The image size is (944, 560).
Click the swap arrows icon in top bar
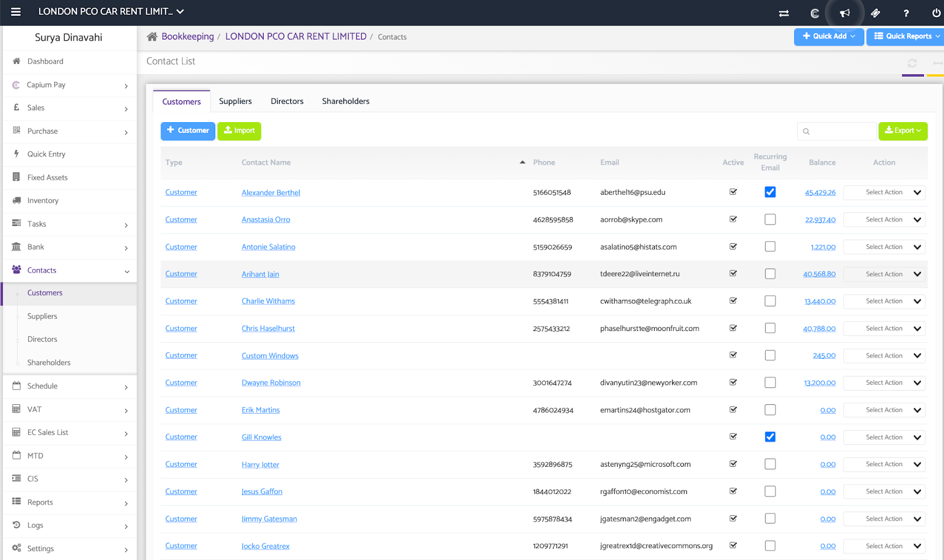(x=784, y=13)
